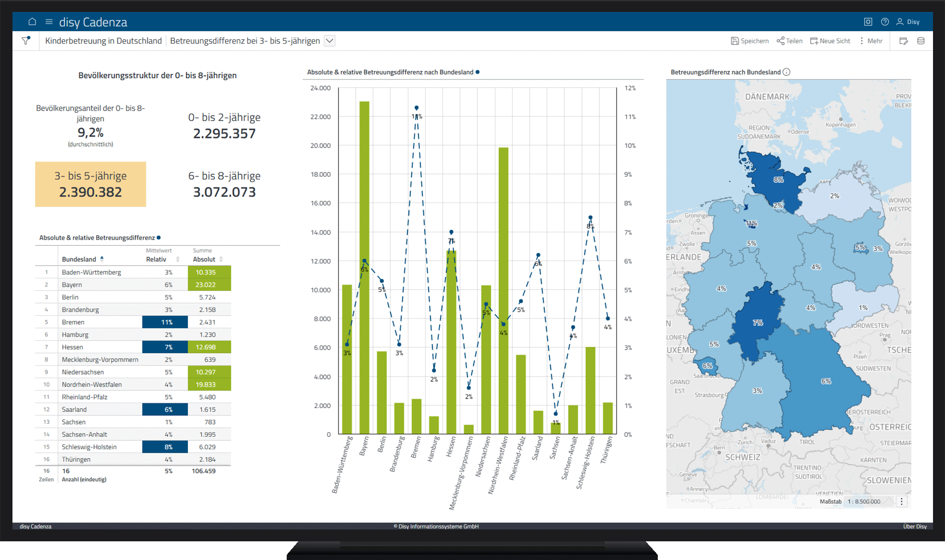
Task: Click the help question mark icon
Action: (x=885, y=22)
